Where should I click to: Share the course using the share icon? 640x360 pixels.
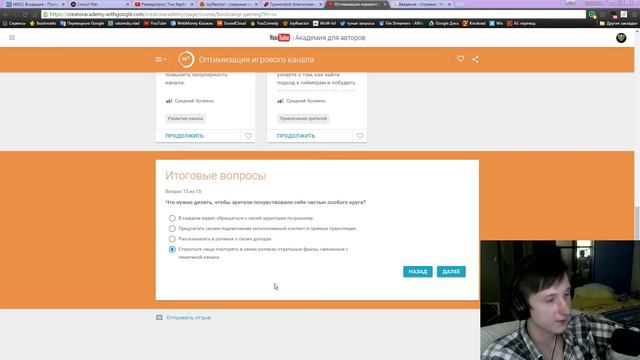click(476, 59)
